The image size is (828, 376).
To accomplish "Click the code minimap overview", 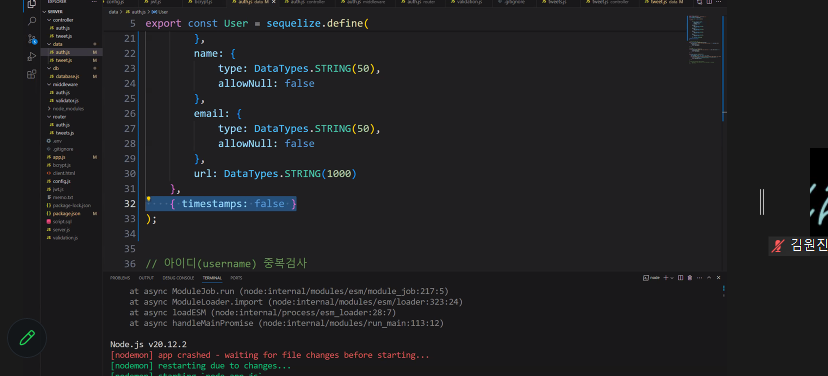I will pyautogui.click(x=703, y=40).
